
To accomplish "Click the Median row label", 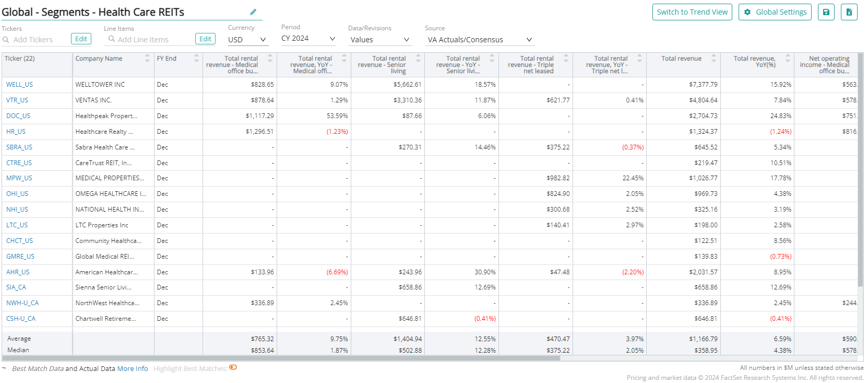I will 18,350.
